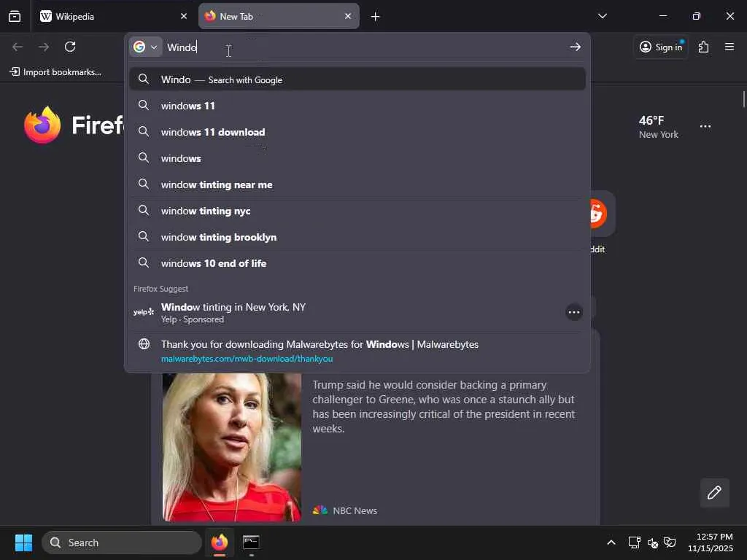Read the Trump and Greene story summary
Viewport: 747px width, 560px height.
coord(444,407)
